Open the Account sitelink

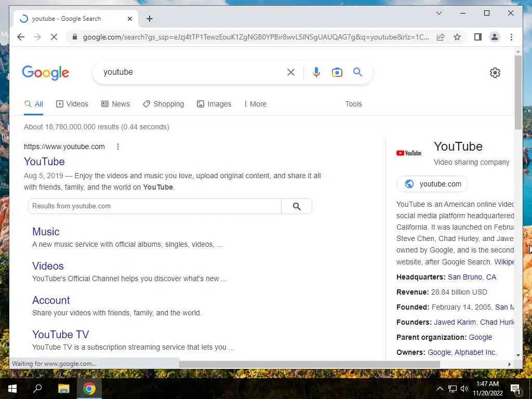pos(51,300)
